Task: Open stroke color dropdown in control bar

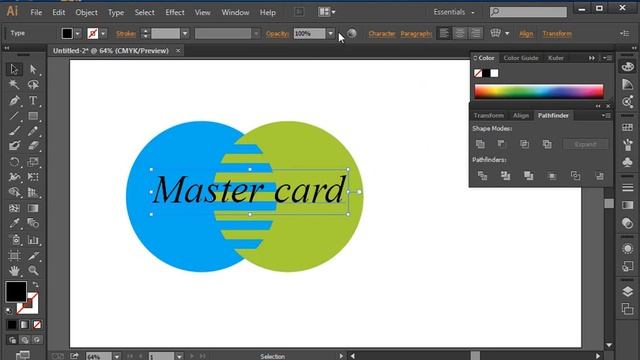Action: tap(103, 33)
